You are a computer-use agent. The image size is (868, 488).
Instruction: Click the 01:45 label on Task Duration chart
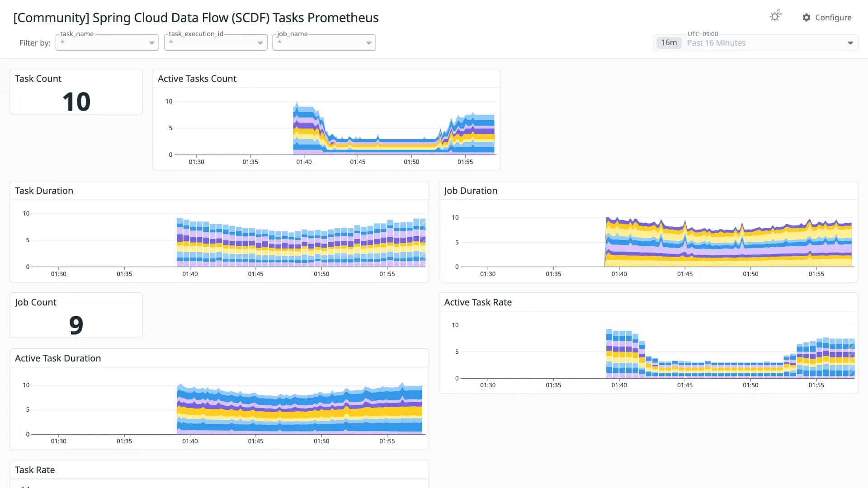[x=255, y=274]
